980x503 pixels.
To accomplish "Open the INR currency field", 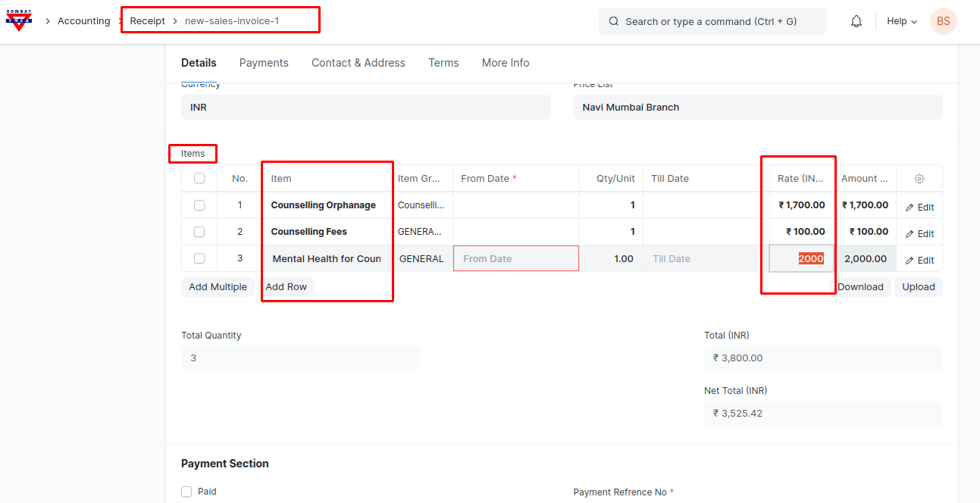I will pyautogui.click(x=365, y=108).
